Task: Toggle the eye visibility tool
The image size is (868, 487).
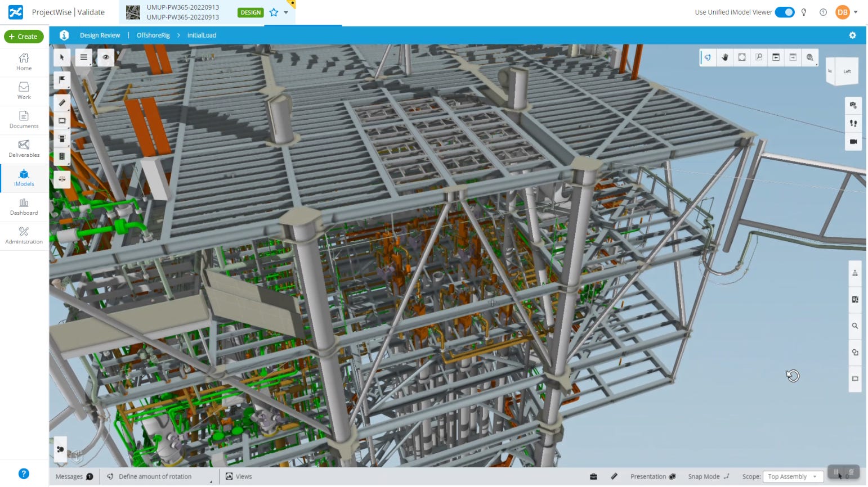Action: pos(106,57)
